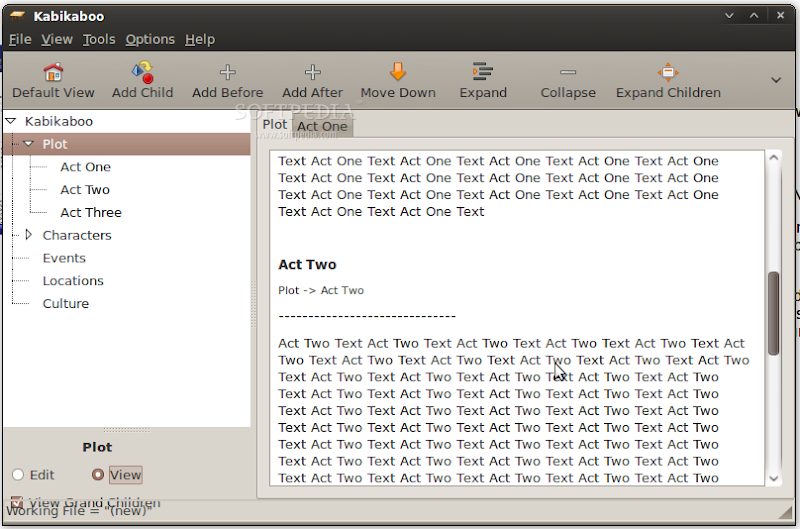Select the View radio button
The width and height of the screenshot is (800, 529).
point(98,475)
